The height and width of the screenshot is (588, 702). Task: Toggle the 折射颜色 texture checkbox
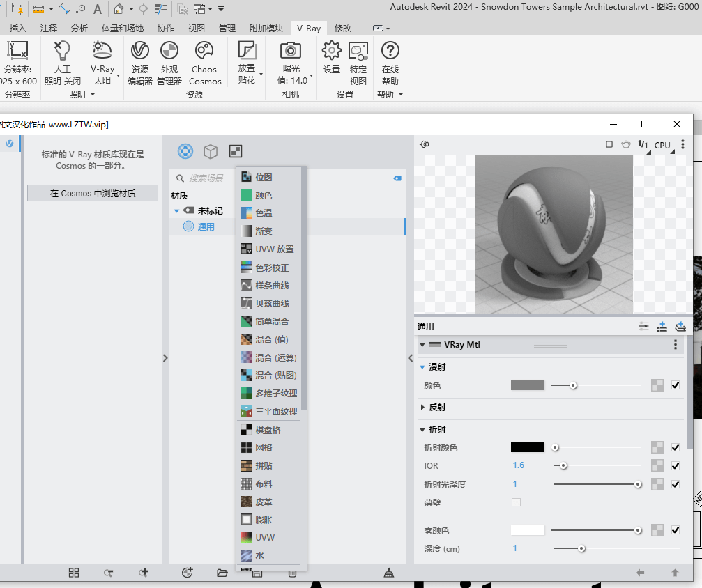pos(676,447)
